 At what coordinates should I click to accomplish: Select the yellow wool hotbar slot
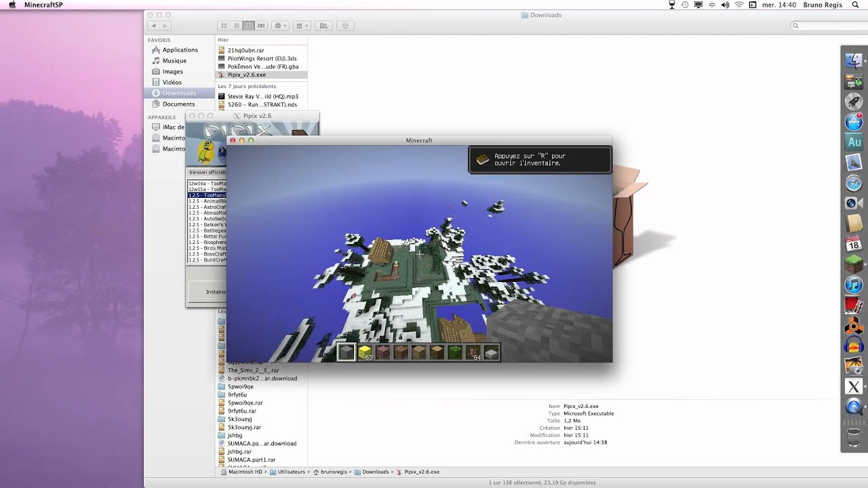[365, 352]
